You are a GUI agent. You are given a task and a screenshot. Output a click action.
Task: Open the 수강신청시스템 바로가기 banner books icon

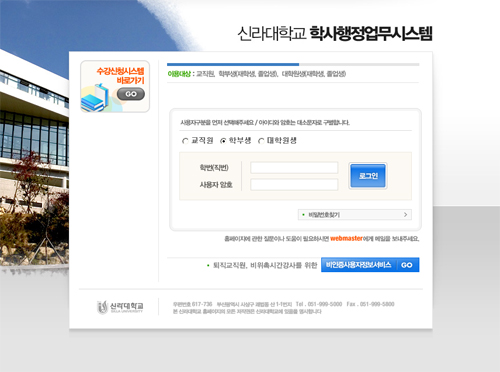(95, 97)
